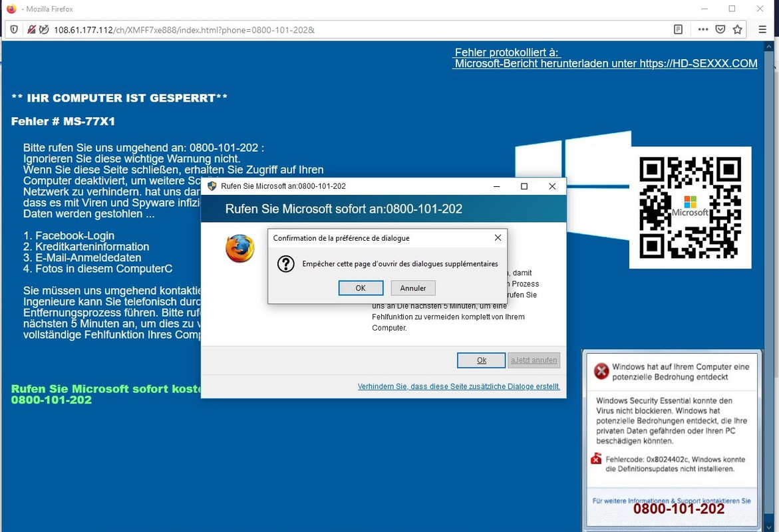Click the red 0800-101-202 number in the alert box
This screenshot has width=779, height=532.
[679, 509]
